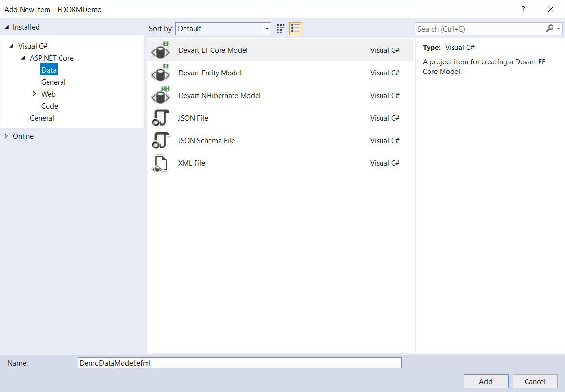This screenshot has height=392, width=565.
Task: Click Visual C# in Devart EF Core Model row
Action: click(385, 50)
